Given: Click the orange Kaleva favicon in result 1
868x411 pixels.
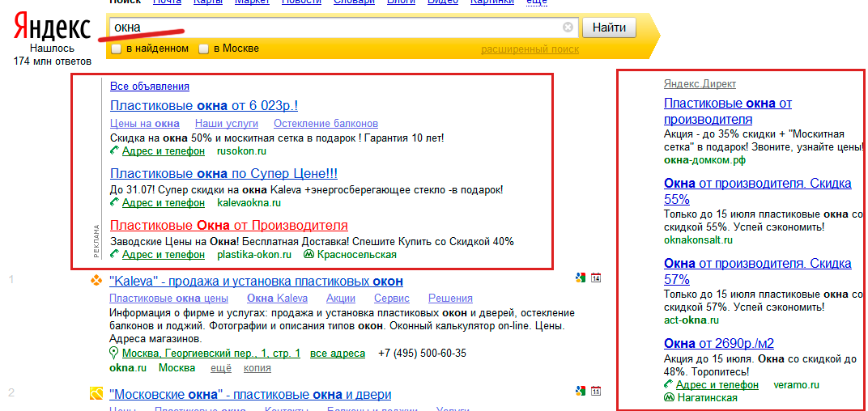Looking at the screenshot, I should point(96,282).
